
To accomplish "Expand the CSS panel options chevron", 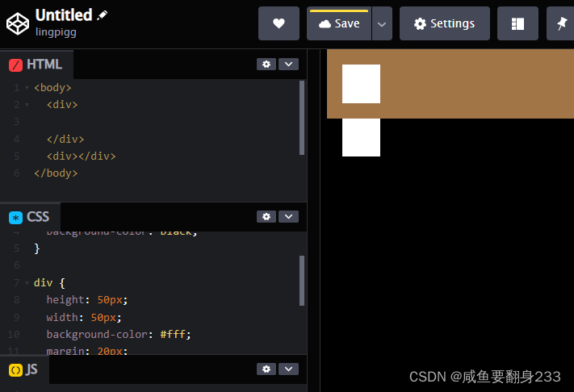I will pos(288,216).
